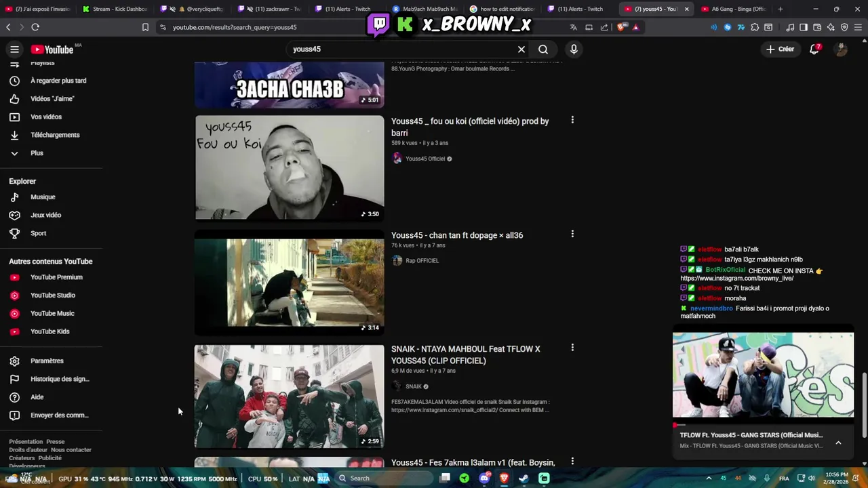Open YouTube Music link
This screenshot has height=488, width=868.
click(51, 314)
